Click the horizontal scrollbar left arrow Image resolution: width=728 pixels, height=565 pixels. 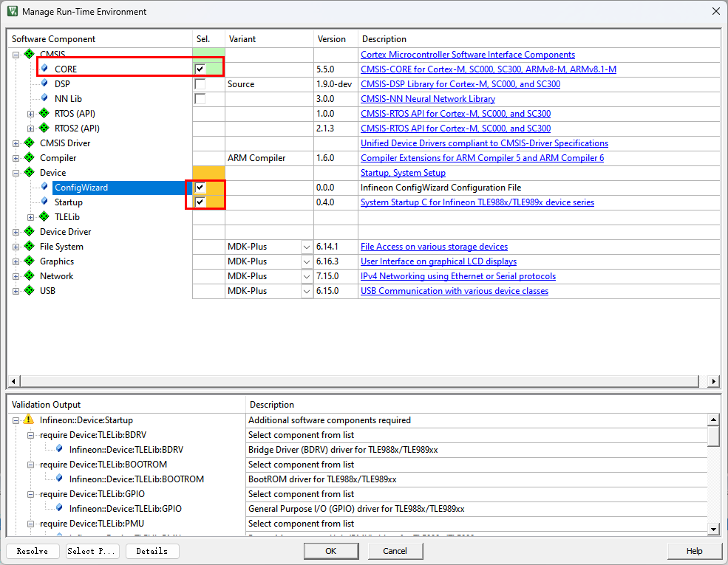[x=13, y=381]
